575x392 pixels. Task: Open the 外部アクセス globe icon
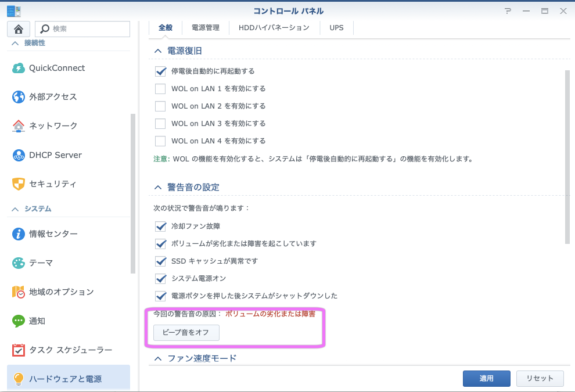[19, 97]
